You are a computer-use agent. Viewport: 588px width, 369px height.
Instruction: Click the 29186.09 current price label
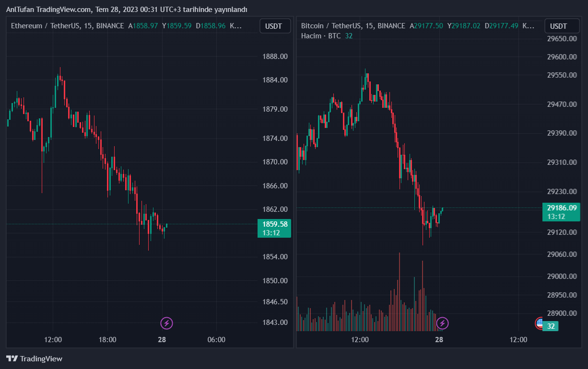[x=561, y=208]
